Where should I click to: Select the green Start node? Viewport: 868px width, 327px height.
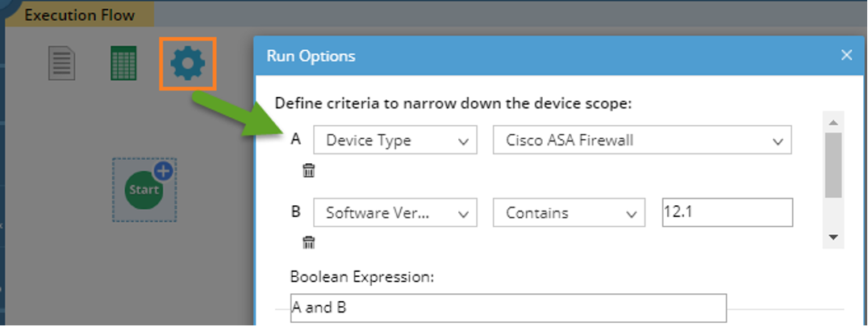144,190
